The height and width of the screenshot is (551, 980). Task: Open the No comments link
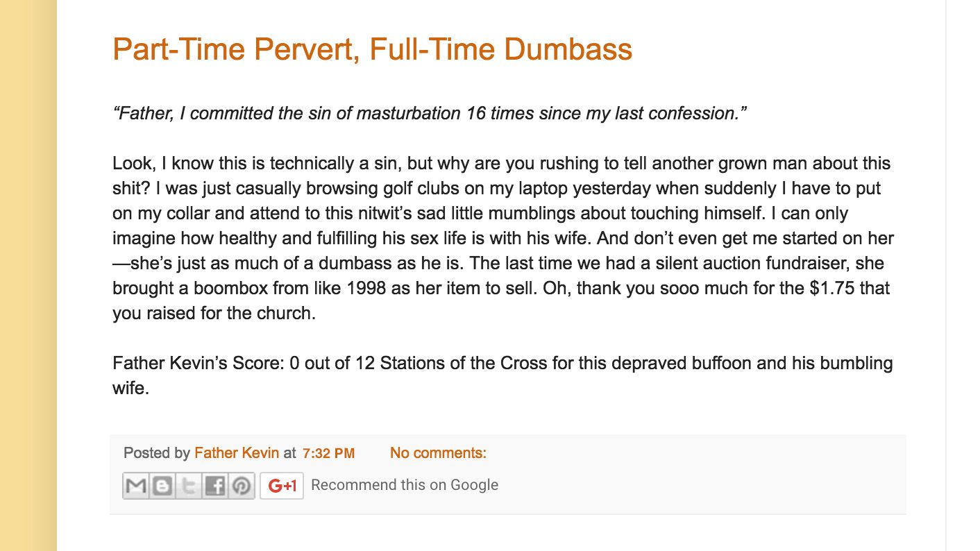click(438, 453)
